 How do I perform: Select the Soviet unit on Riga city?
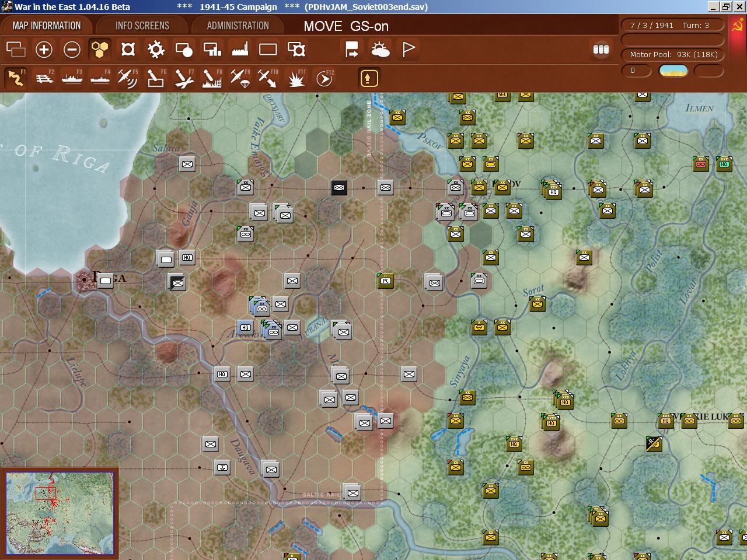tap(106, 281)
